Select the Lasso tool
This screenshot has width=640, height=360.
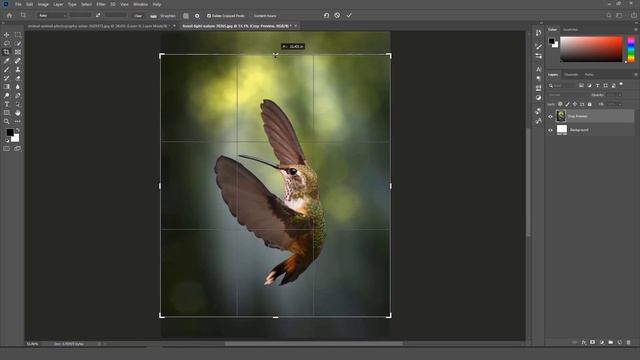click(x=7, y=43)
